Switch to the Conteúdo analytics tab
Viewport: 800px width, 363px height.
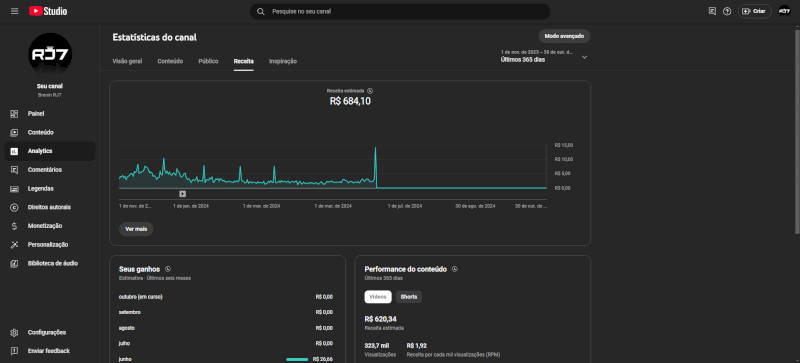[170, 61]
